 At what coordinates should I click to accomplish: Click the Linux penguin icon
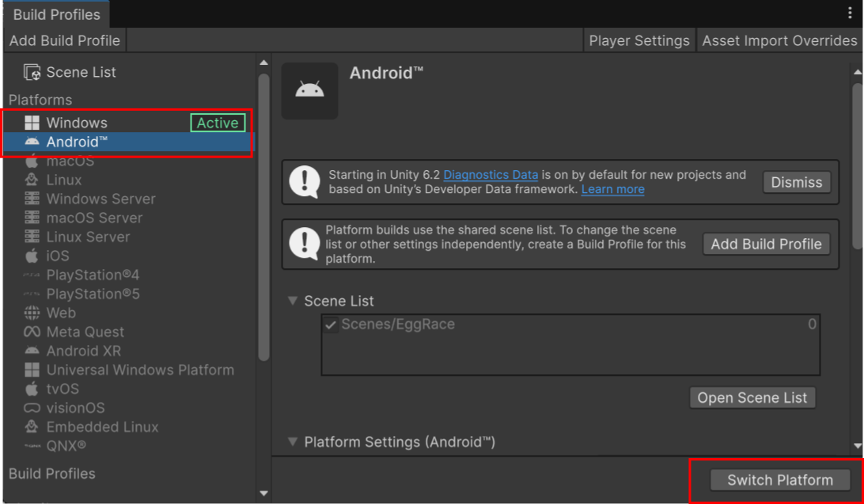coord(32,180)
